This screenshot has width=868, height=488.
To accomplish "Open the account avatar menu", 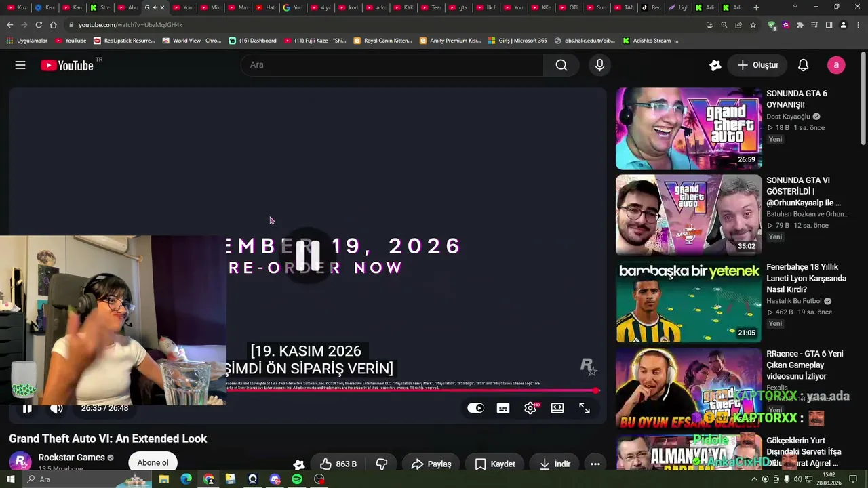I will point(836,65).
